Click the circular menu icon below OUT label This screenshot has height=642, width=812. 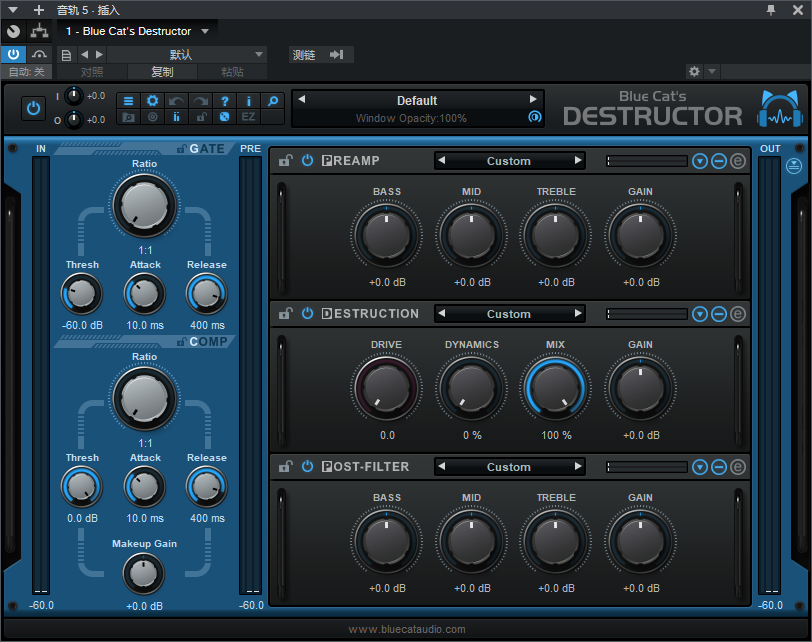tap(794, 166)
